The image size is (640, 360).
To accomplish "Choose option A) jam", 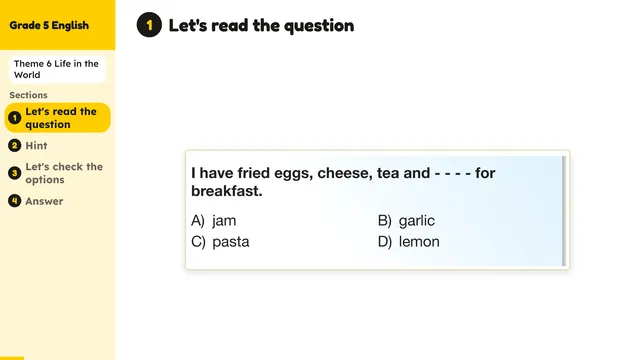I will [213, 220].
